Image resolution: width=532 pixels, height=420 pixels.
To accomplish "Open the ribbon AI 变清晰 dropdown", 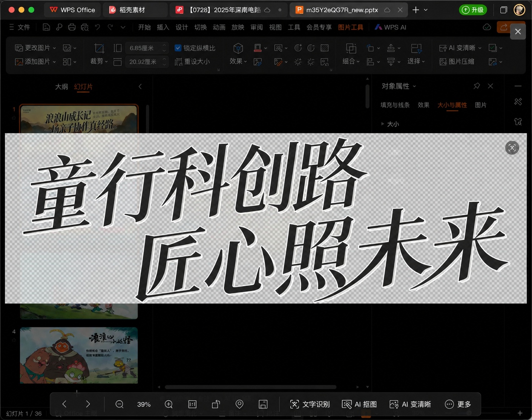I will coord(460,48).
